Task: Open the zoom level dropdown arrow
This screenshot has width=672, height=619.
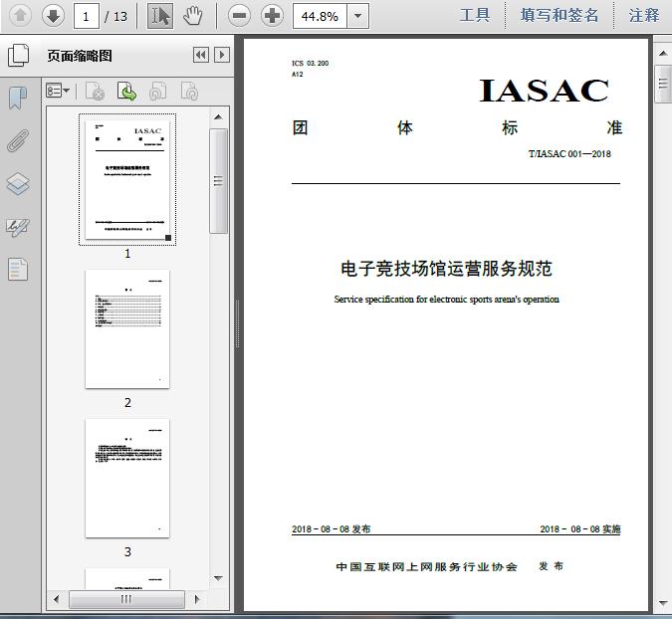Action: [x=357, y=16]
